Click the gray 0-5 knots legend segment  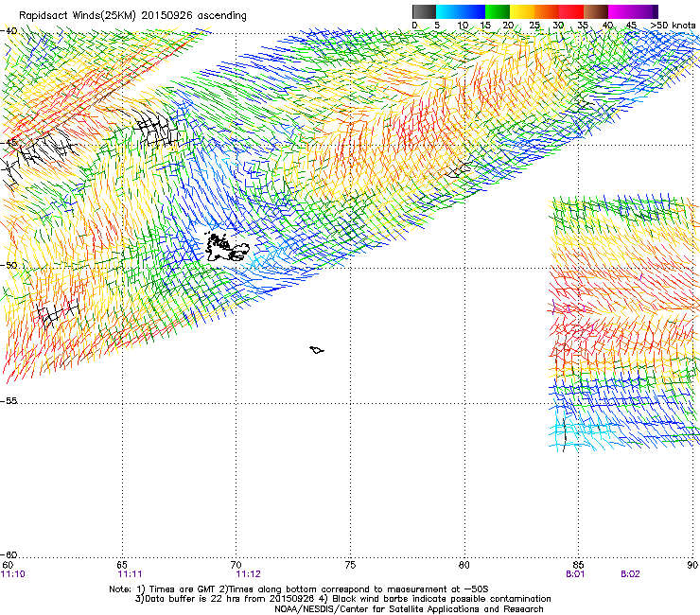(x=424, y=11)
